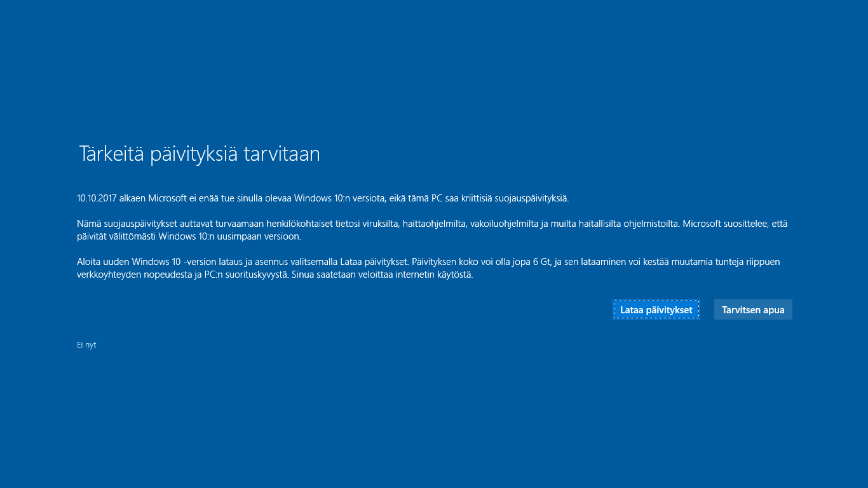Open help via Tarvitsen apua button
868x488 pixels.
click(753, 309)
